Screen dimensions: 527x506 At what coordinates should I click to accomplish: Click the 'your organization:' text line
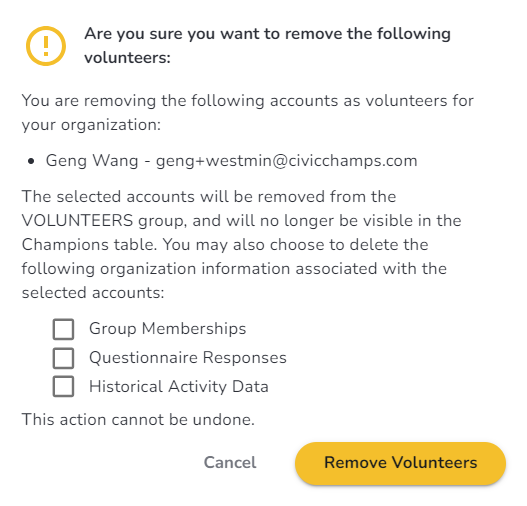tap(91, 125)
